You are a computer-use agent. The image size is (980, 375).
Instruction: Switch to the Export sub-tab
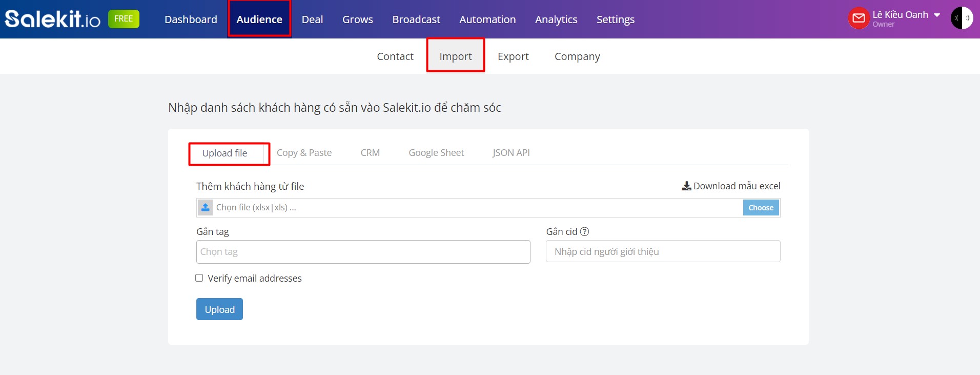click(x=513, y=56)
